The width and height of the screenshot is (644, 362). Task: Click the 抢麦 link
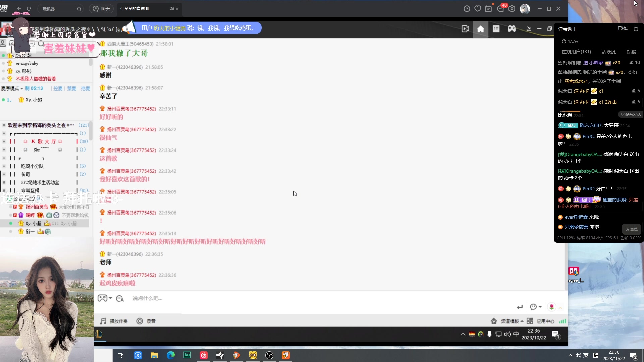click(x=85, y=88)
